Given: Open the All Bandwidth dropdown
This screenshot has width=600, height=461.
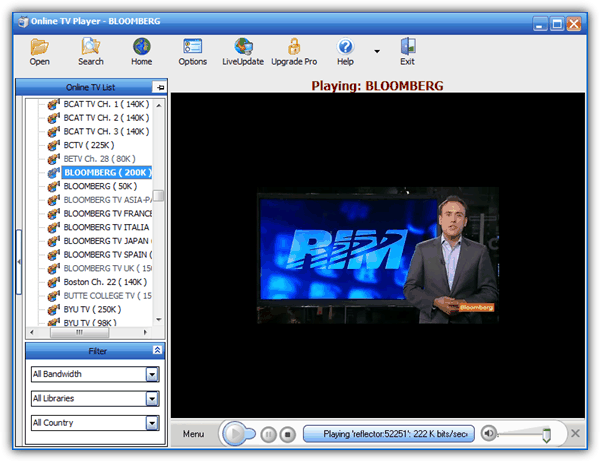Looking at the screenshot, I should [152, 375].
